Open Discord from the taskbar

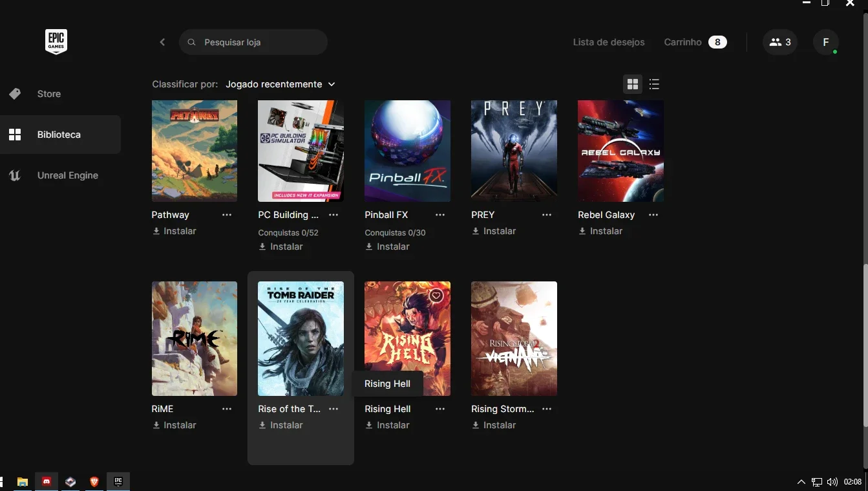(47, 481)
